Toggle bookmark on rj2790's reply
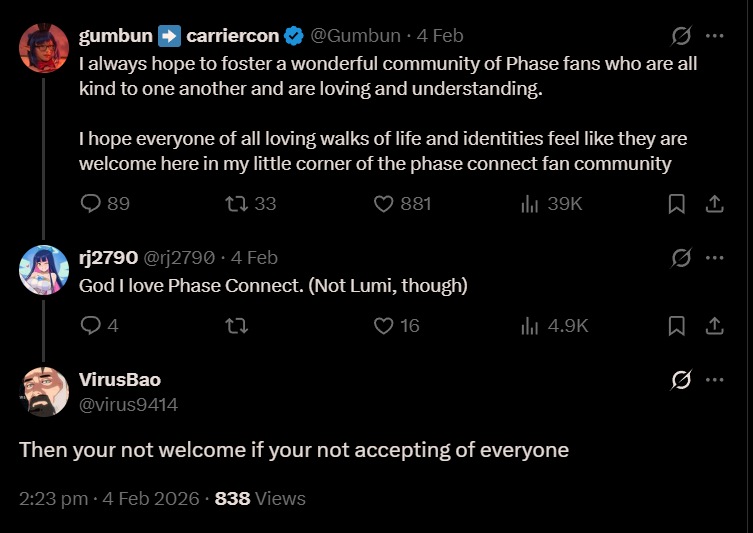 pos(677,326)
